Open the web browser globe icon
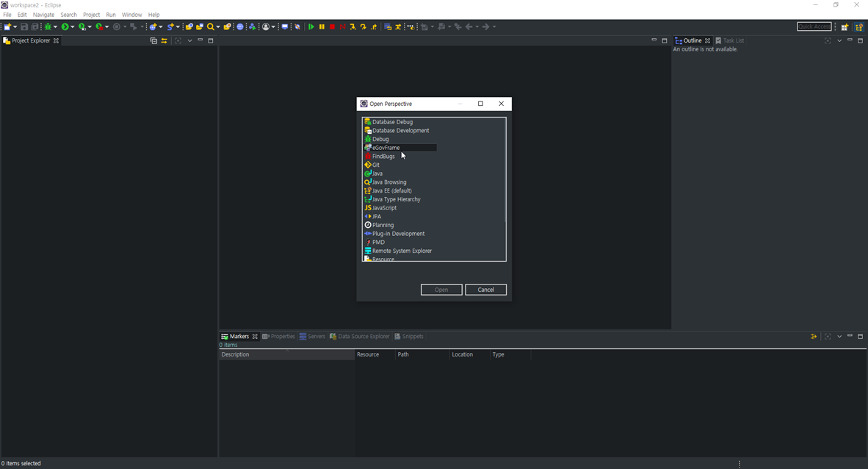The width and height of the screenshot is (868, 469). coord(239,26)
